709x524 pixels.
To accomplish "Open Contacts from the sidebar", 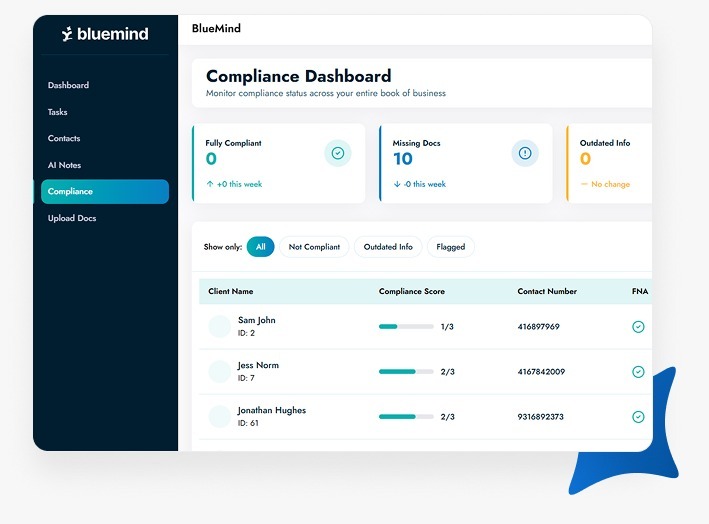I will (64, 138).
